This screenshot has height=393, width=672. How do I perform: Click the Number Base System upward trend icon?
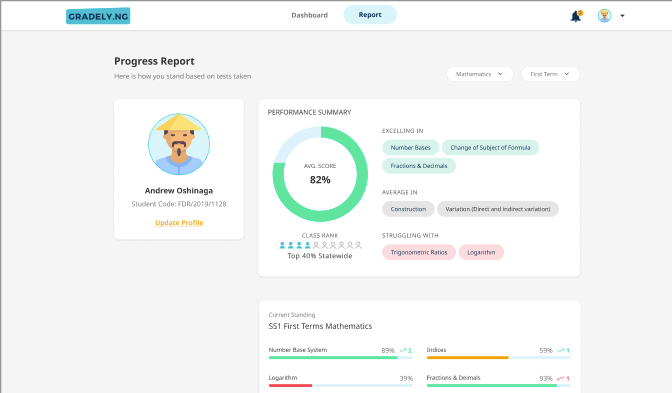(x=403, y=350)
